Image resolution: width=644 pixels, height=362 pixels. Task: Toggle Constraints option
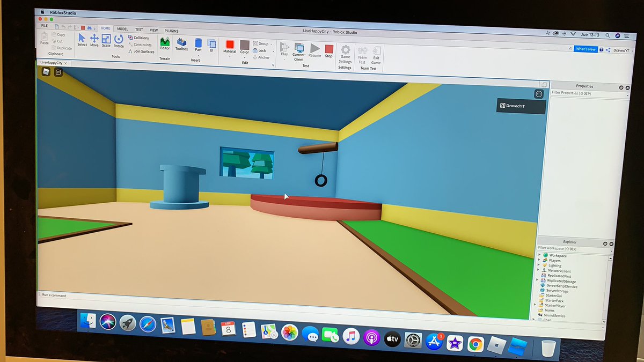click(x=140, y=45)
